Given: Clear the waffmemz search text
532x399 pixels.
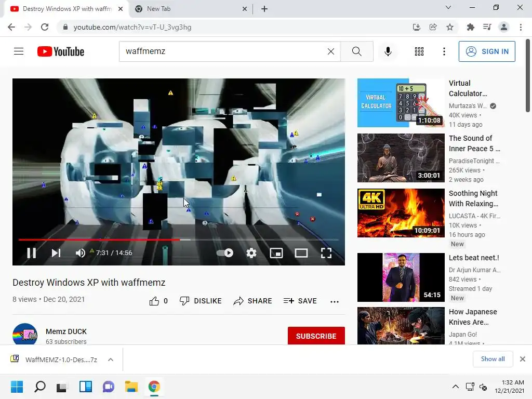Looking at the screenshot, I should (x=331, y=51).
